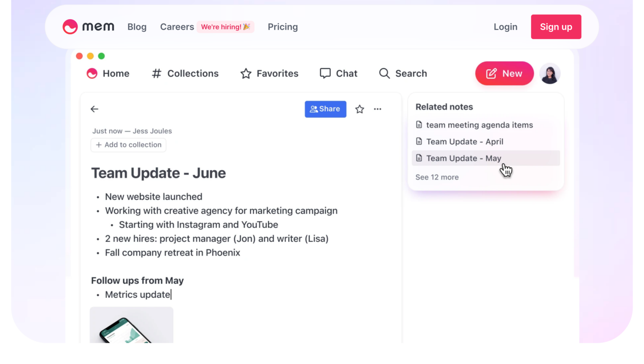Click the creative agency marketing campaign bullet
Screen dimensions: 644x364
[221, 210]
